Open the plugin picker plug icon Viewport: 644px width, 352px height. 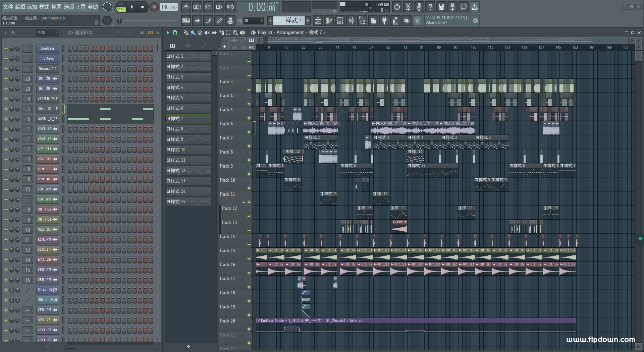(x=384, y=21)
